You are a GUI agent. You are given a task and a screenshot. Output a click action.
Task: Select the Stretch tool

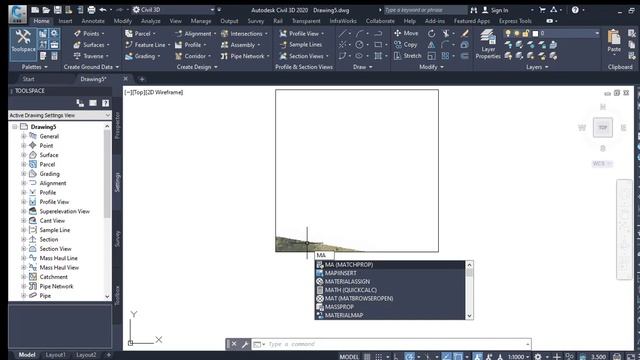pos(407,56)
